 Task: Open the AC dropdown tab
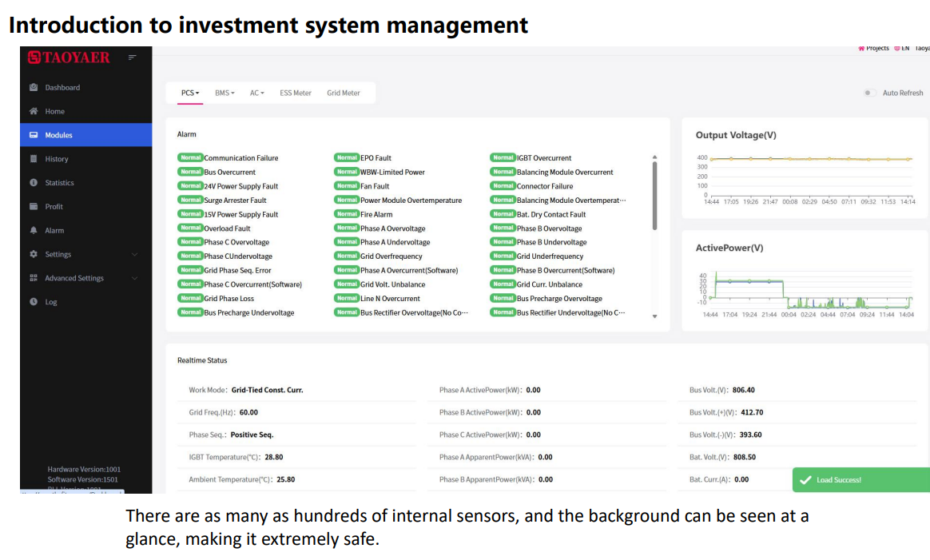pyautogui.click(x=256, y=93)
